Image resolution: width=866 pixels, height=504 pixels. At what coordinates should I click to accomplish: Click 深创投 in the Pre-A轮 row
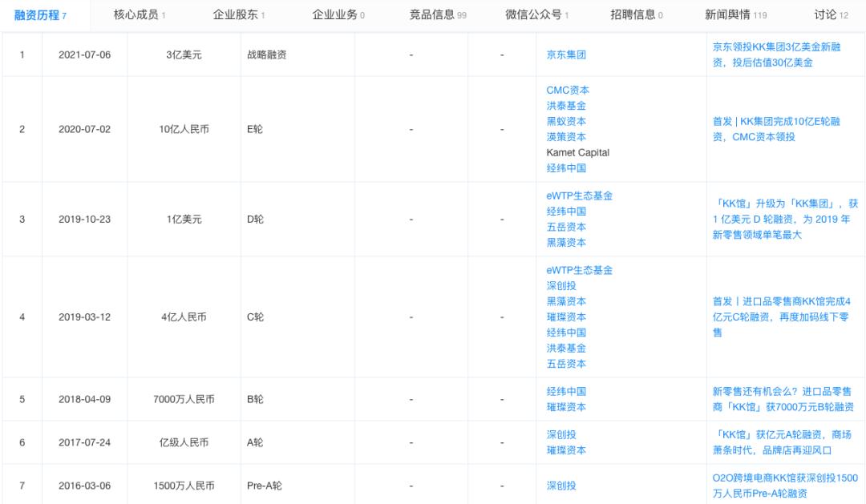click(x=561, y=486)
